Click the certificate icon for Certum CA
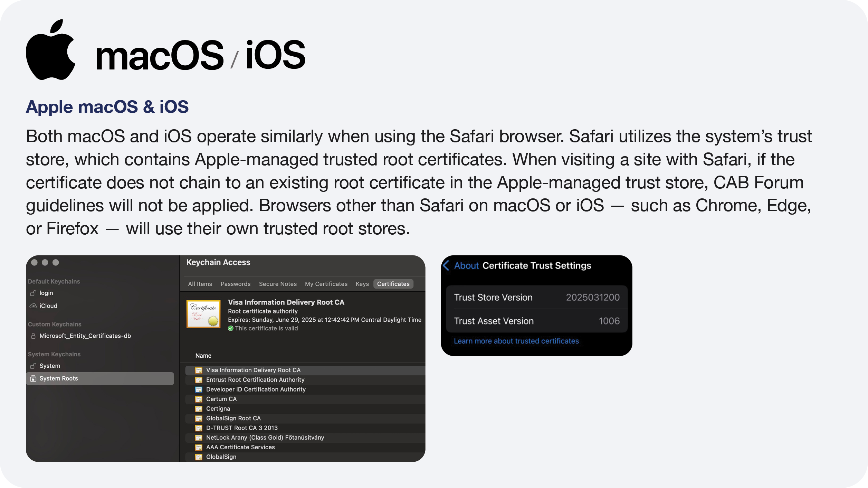868x488 pixels. pos(199,399)
